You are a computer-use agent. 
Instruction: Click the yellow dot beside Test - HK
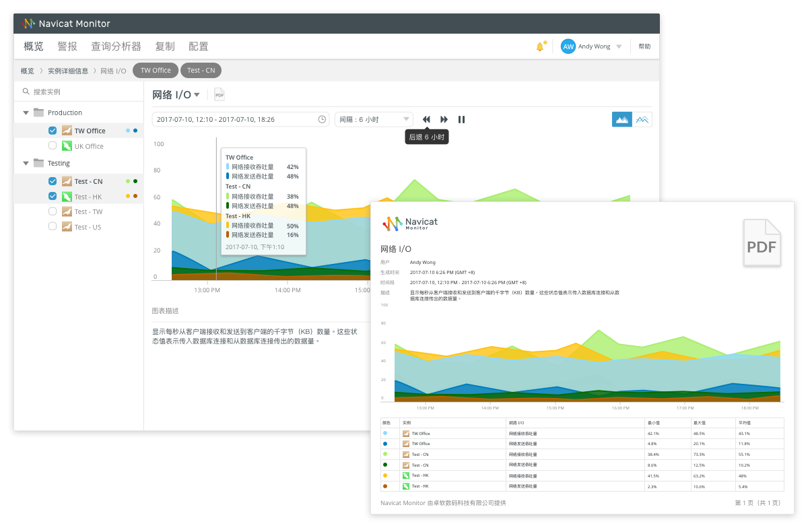coord(128,197)
